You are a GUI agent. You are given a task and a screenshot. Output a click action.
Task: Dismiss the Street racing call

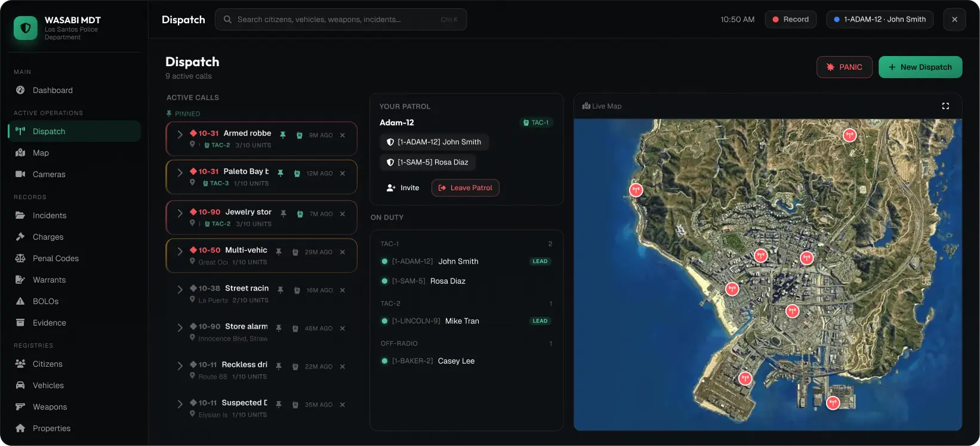pyautogui.click(x=343, y=290)
